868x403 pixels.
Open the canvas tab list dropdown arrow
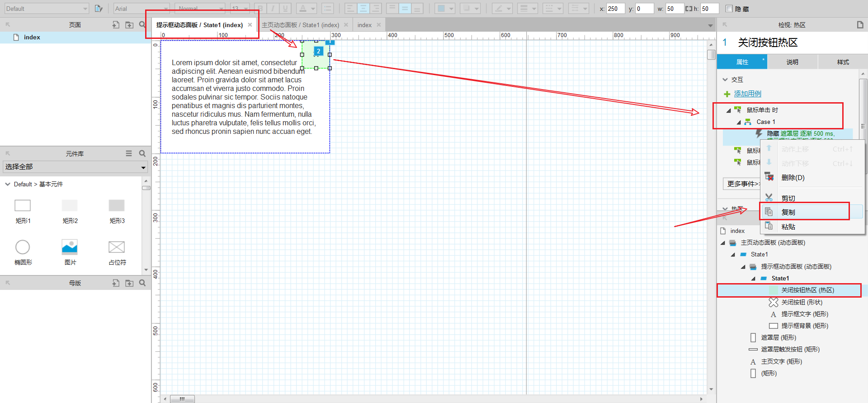tap(710, 25)
